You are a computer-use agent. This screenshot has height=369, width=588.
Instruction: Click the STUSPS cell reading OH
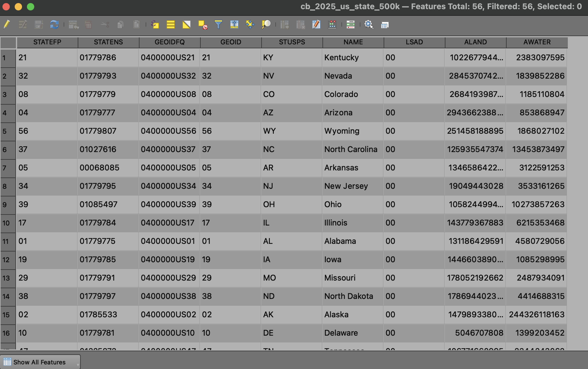(x=292, y=204)
